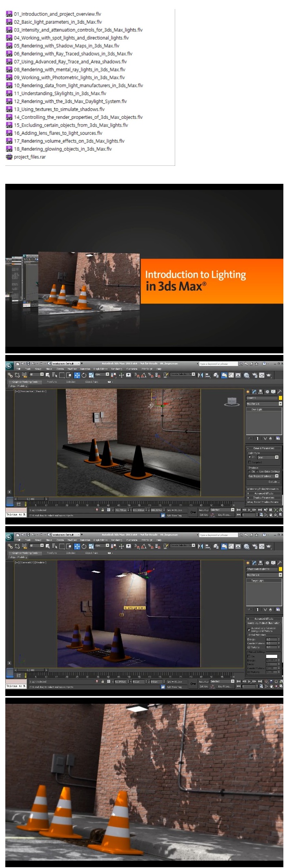Screen dimensions: 285x868
Task: Click the Exclude... button in General Parameters
Action: pos(274,482)
